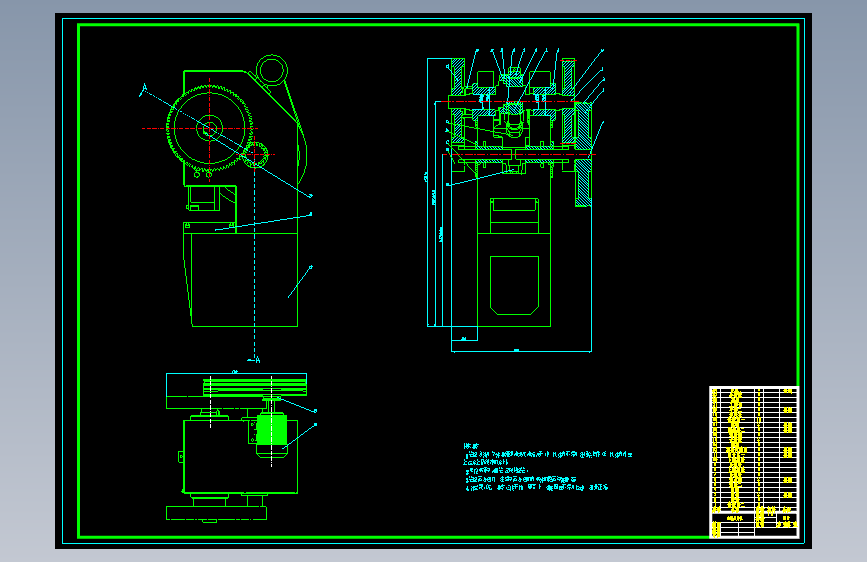Click the round pulley at top of press frame
Screen dimensions: 867x562
[271, 70]
